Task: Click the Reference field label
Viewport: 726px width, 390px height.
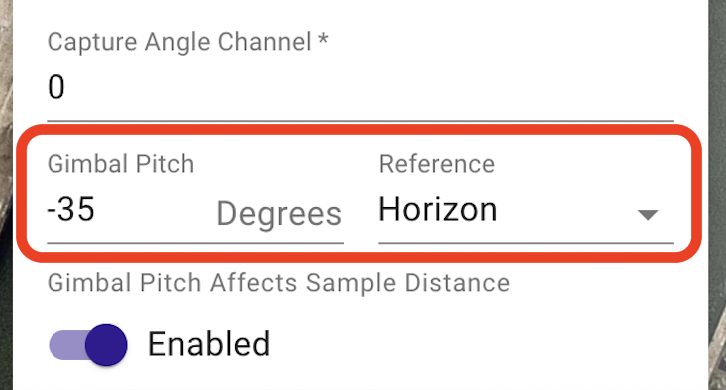Action: [x=437, y=164]
